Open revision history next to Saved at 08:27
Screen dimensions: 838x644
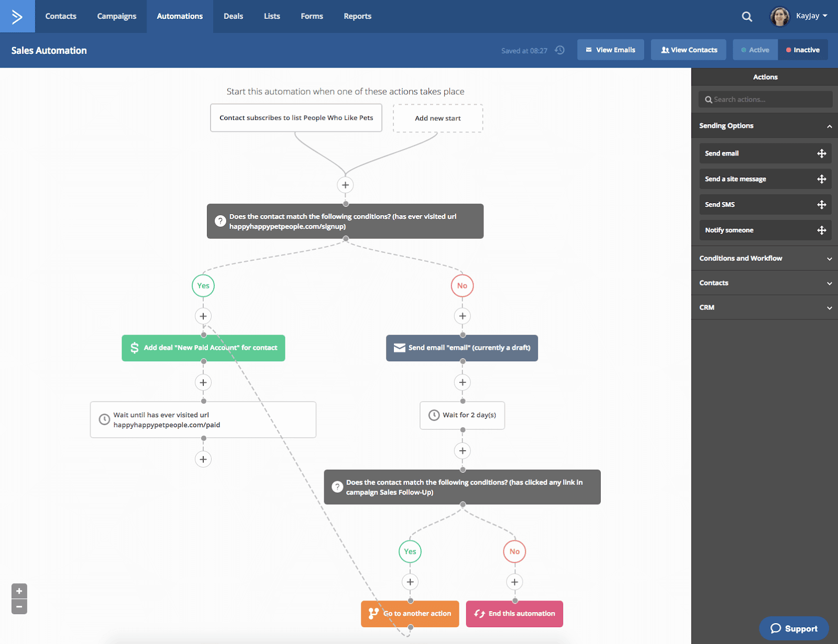coord(559,50)
